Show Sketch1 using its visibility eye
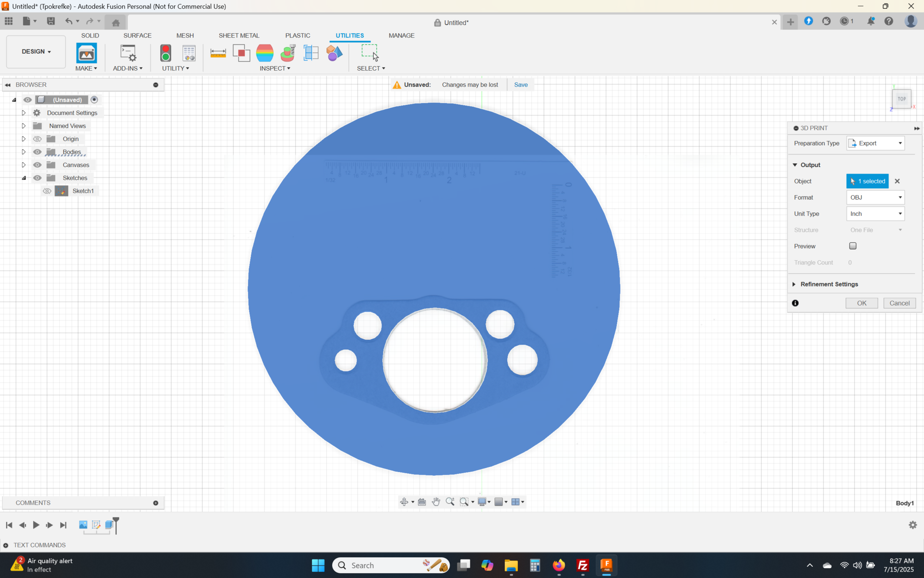This screenshot has height=578, width=924. (47, 191)
